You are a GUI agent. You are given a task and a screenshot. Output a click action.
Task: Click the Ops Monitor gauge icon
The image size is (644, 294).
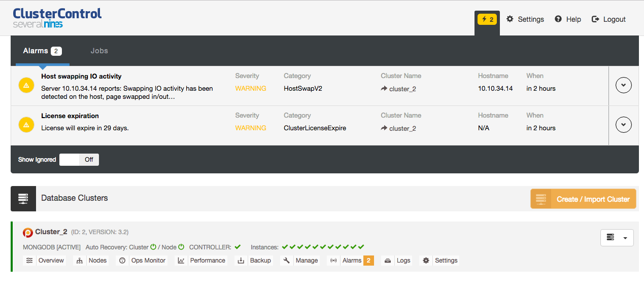pos(122,261)
